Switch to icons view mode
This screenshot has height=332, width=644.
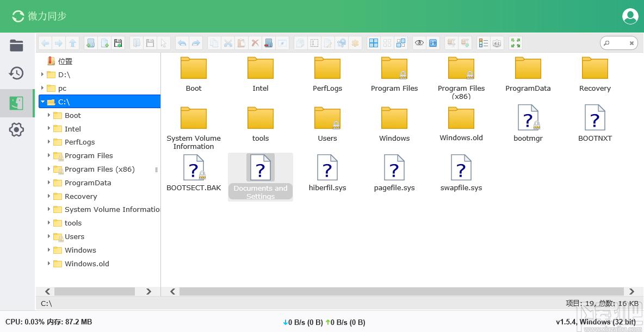coord(373,43)
